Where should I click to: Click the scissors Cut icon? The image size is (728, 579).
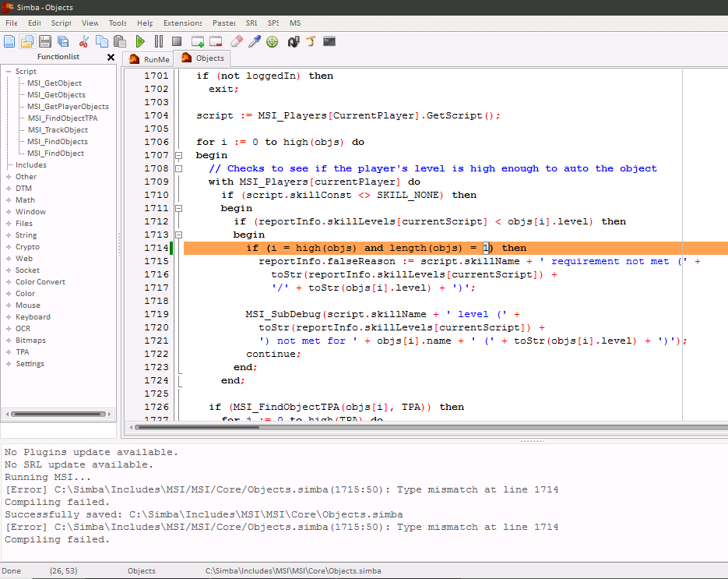pos(84,41)
